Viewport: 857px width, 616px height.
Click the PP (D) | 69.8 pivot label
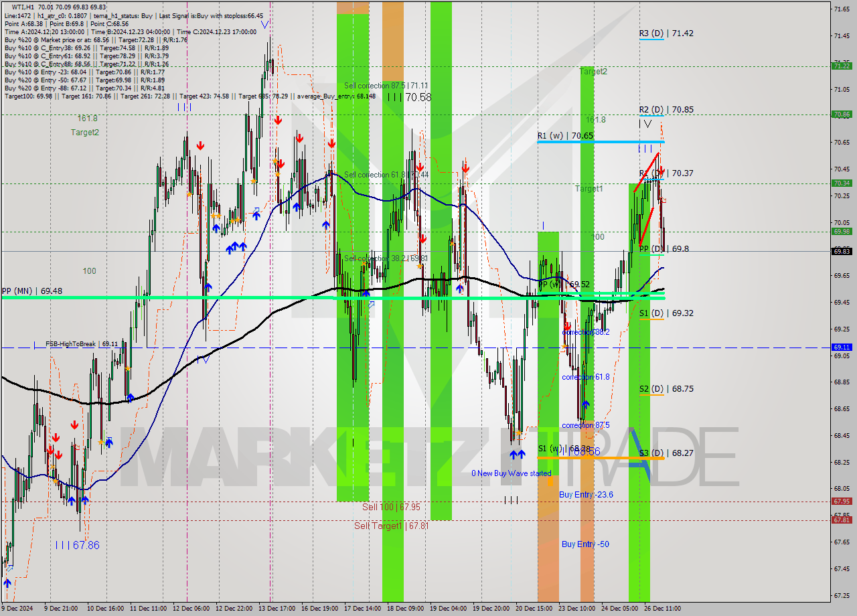[664, 248]
